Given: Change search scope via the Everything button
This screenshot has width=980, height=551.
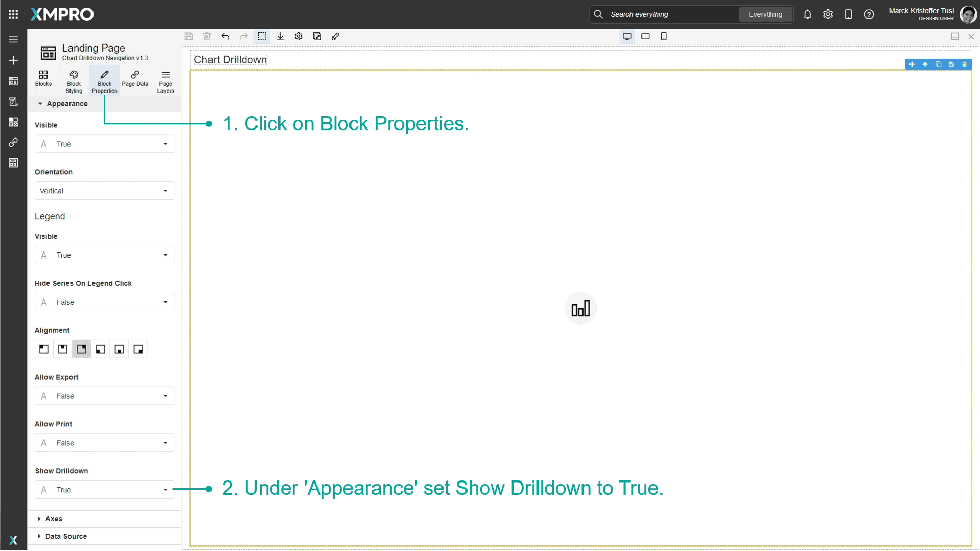Looking at the screenshot, I should pyautogui.click(x=765, y=14).
